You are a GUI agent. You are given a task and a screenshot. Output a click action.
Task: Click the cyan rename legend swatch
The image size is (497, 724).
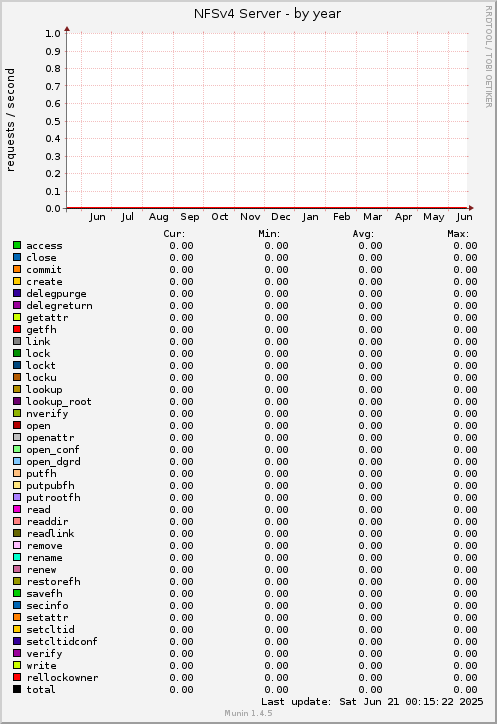pos(17,557)
